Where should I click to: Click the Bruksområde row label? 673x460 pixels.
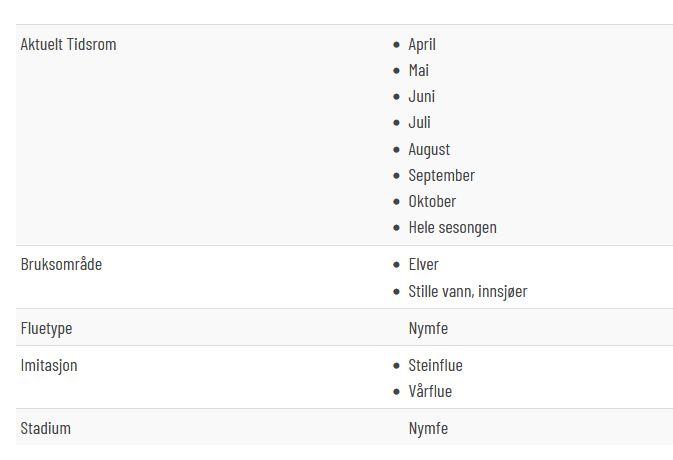click(61, 264)
